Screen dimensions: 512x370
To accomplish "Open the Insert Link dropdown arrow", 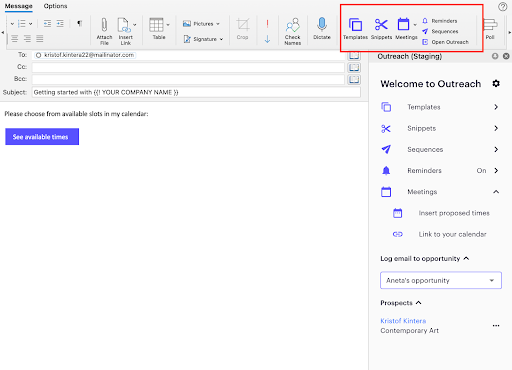I will pyautogui.click(x=135, y=25).
